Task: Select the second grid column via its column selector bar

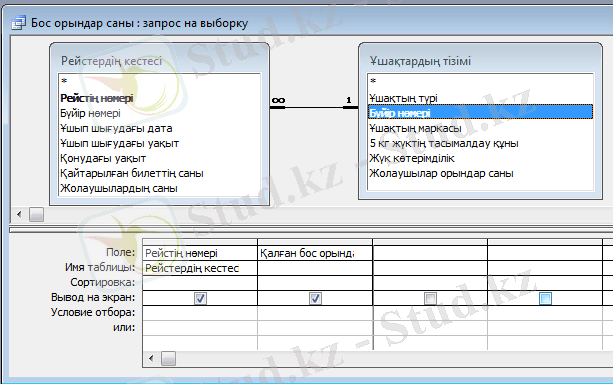Action: [x=315, y=242]
